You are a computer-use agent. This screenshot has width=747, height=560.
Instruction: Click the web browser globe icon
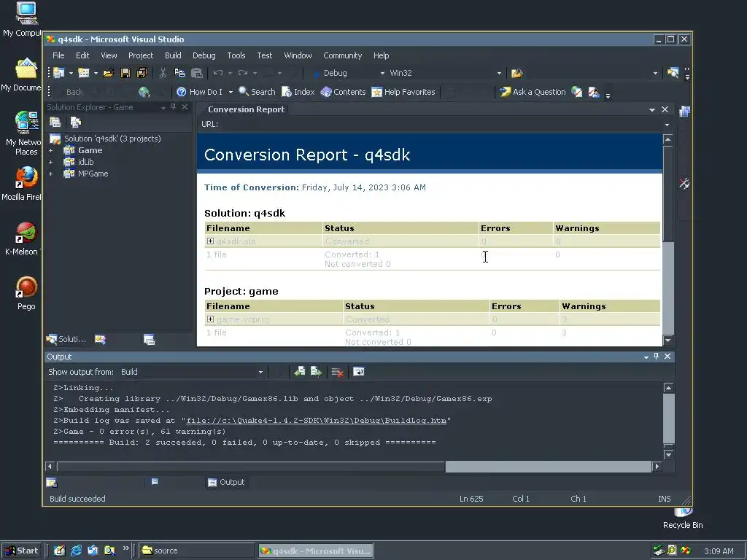coord(144,92)
